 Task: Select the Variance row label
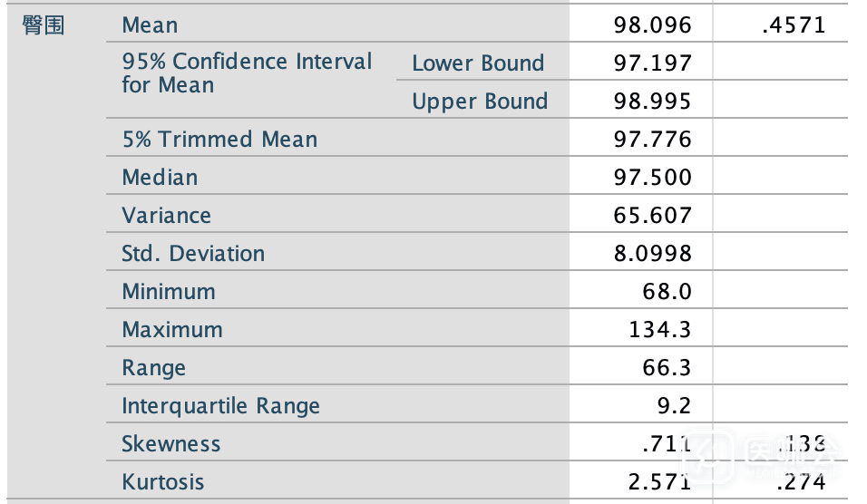(x=166, y=216)
